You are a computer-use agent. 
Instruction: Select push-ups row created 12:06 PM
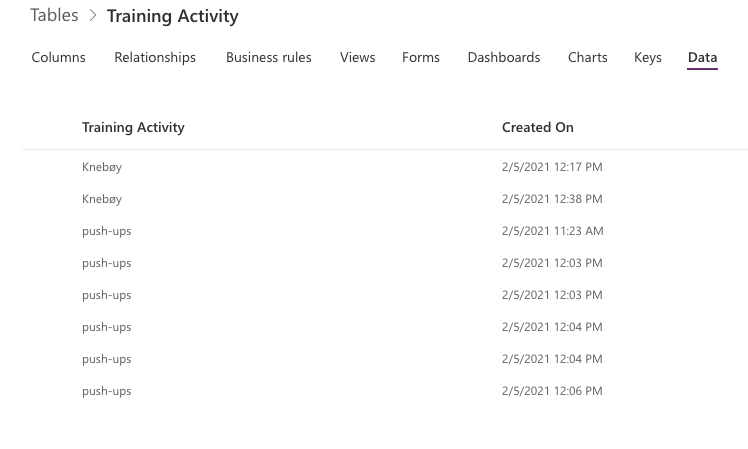385,391
